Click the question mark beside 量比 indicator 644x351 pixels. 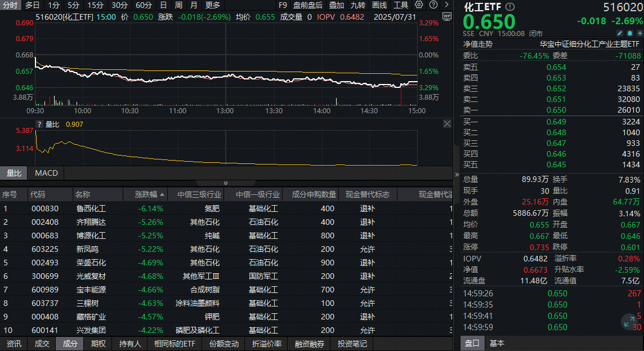(39, 124)
